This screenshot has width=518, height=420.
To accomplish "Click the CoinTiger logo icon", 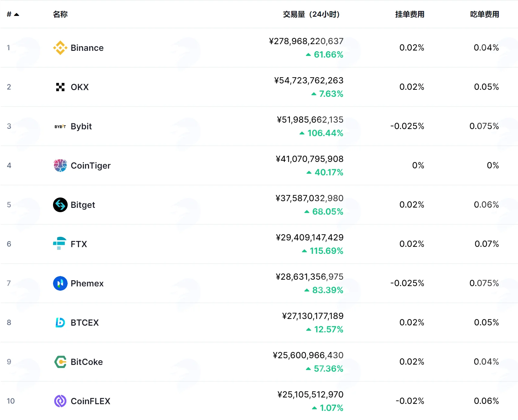I will click(x=60, y=166).
